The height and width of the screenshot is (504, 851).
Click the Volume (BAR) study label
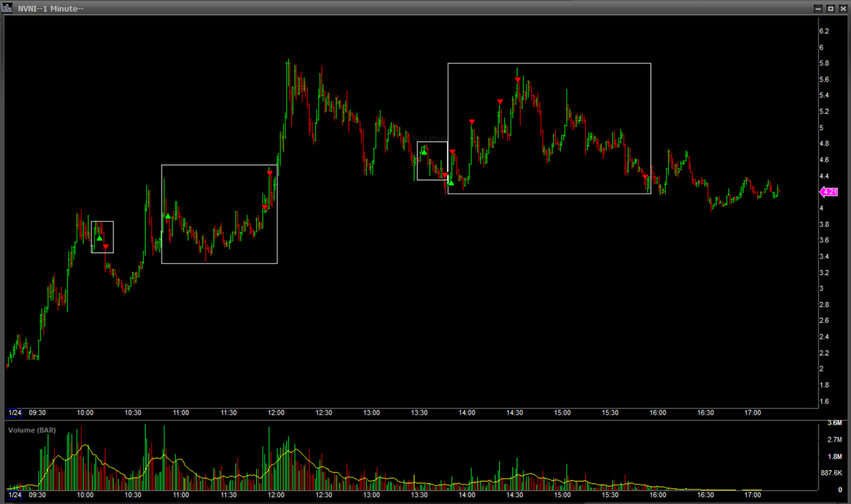tap(33, 429)
